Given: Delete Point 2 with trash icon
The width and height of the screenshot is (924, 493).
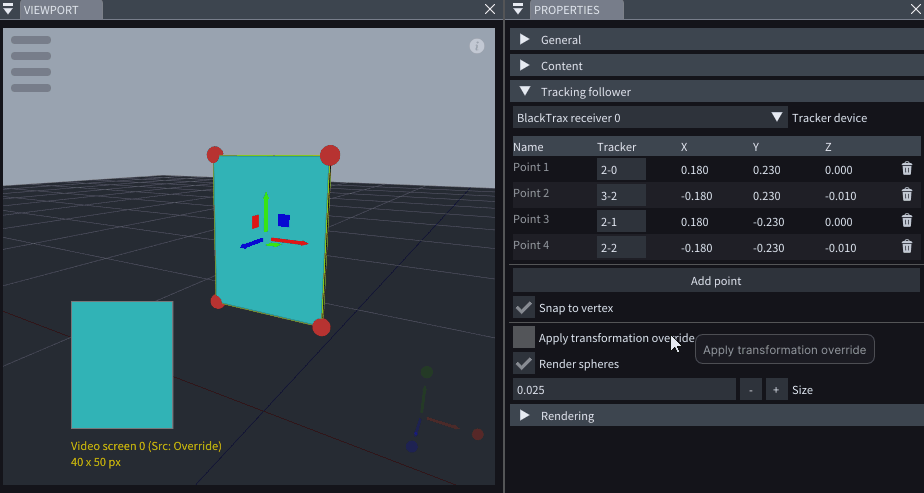Looking at the screenshot, I should point(906,195).
